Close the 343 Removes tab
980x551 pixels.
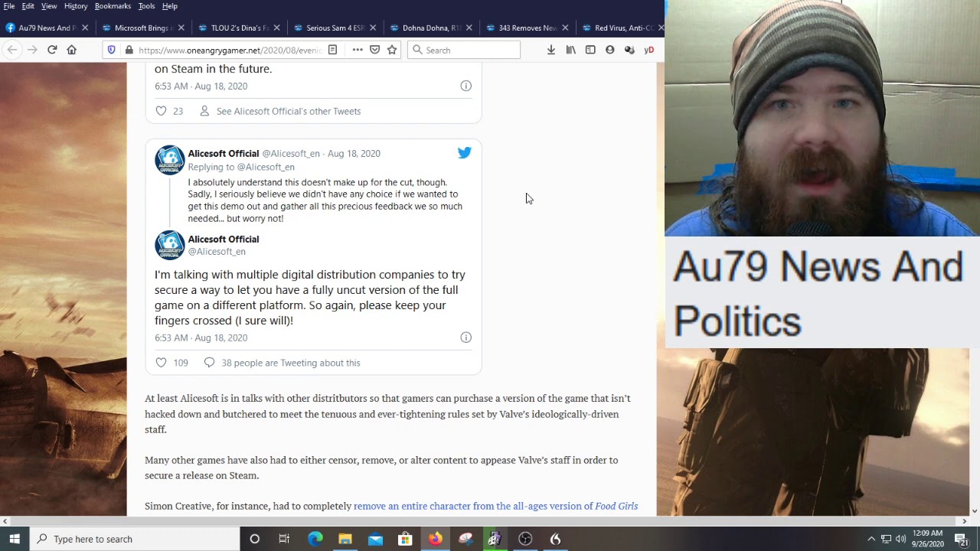(x=565, y=28)
